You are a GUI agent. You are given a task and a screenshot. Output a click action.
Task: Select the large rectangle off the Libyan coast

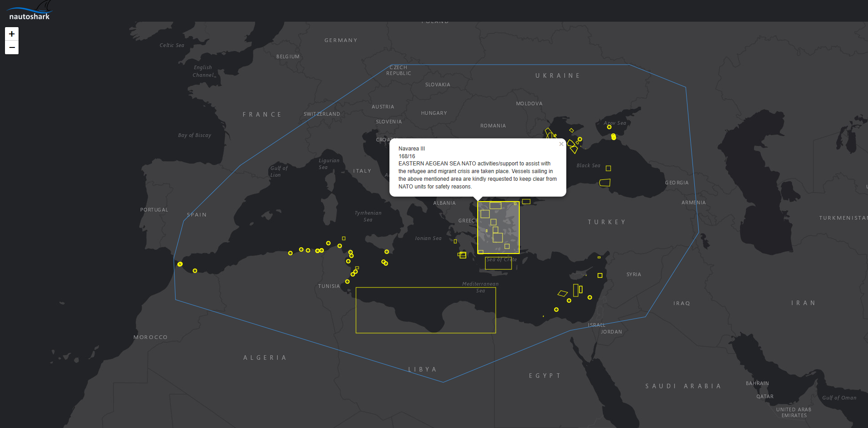coord(426,310)
